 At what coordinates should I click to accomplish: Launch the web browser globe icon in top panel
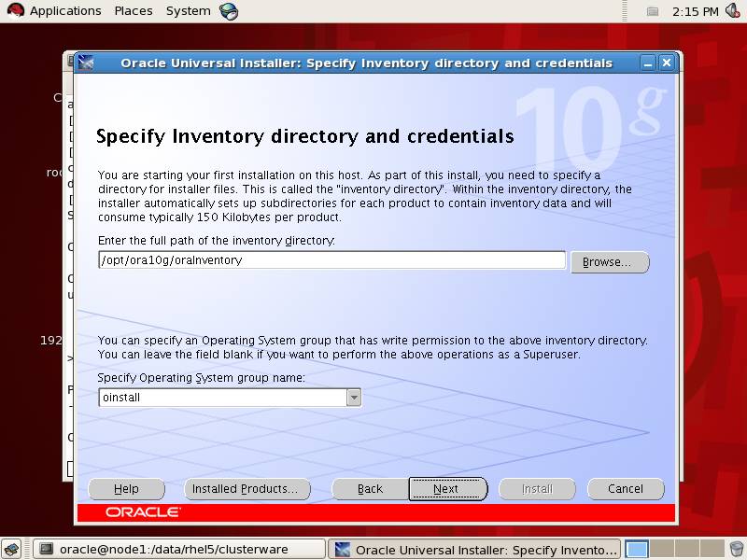coord(229,11)
